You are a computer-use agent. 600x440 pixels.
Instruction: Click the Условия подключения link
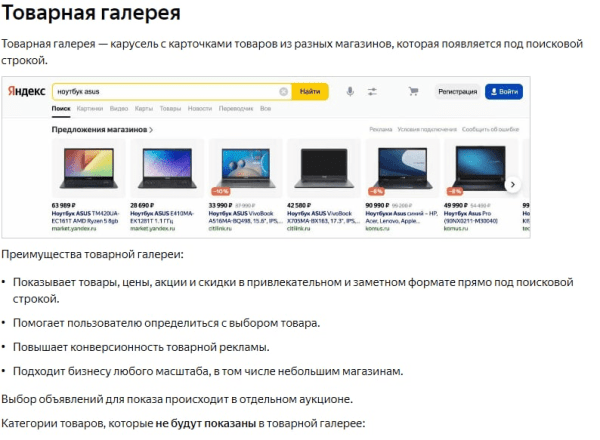pos(427,129)
